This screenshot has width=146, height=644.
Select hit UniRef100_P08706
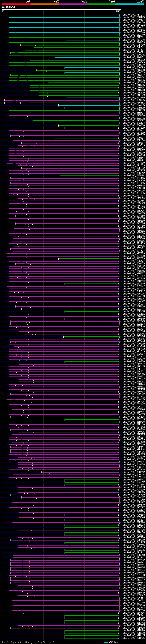point(134,156)
